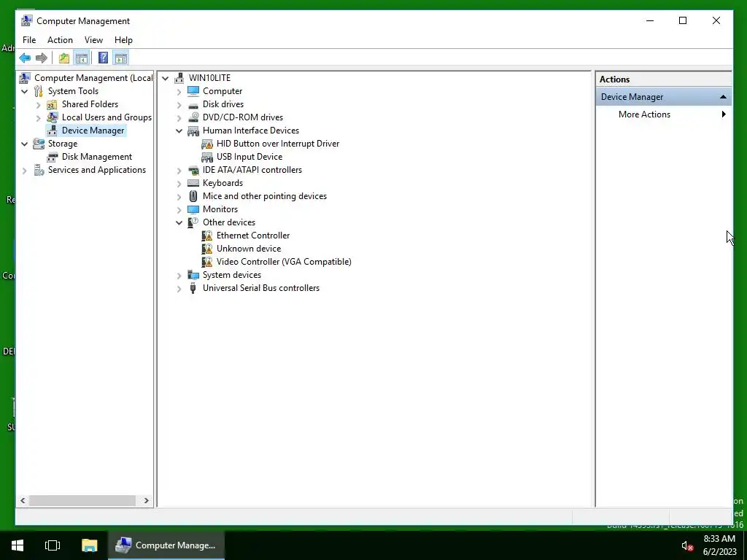747x560 pixels.
Task: Expand the Services and Applications node
Action: pos(24,170)
